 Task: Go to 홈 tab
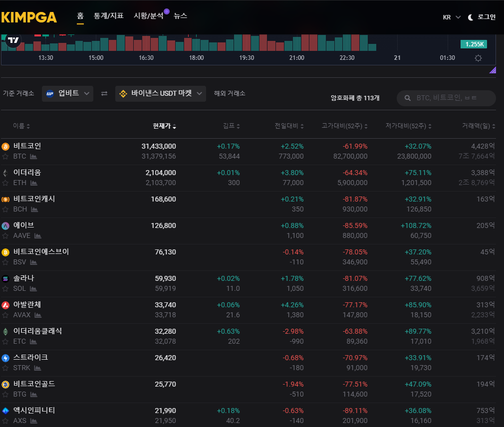tap(80, 16)
